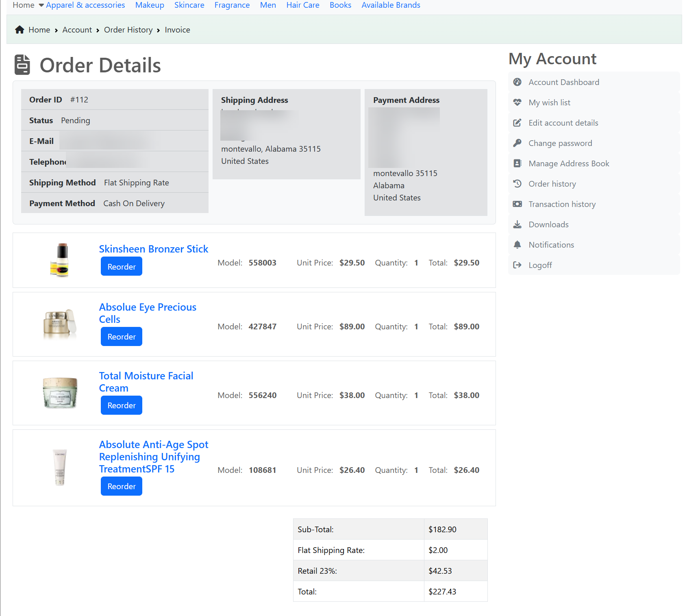Click the Edit account details pencil icon
Image resolution: width=687 pixels, height=616 pixels.
tap(517, 123)
